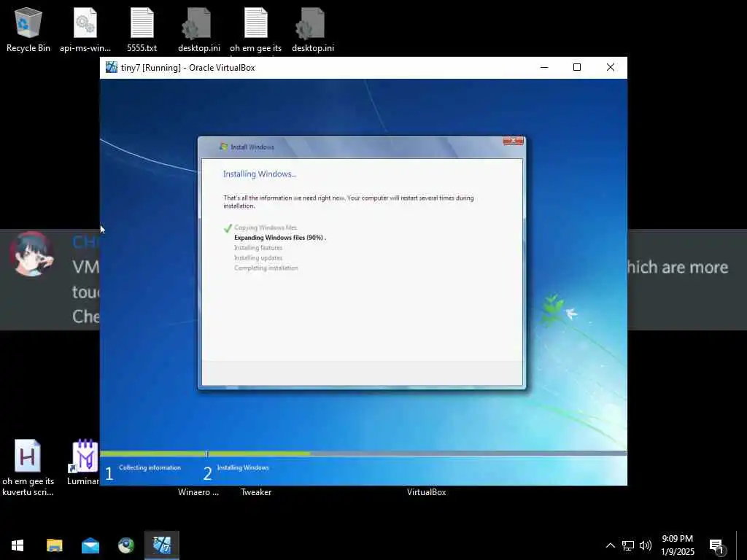Click the Completing installation step text
The image size is (747, 560).
coord(266,268)
